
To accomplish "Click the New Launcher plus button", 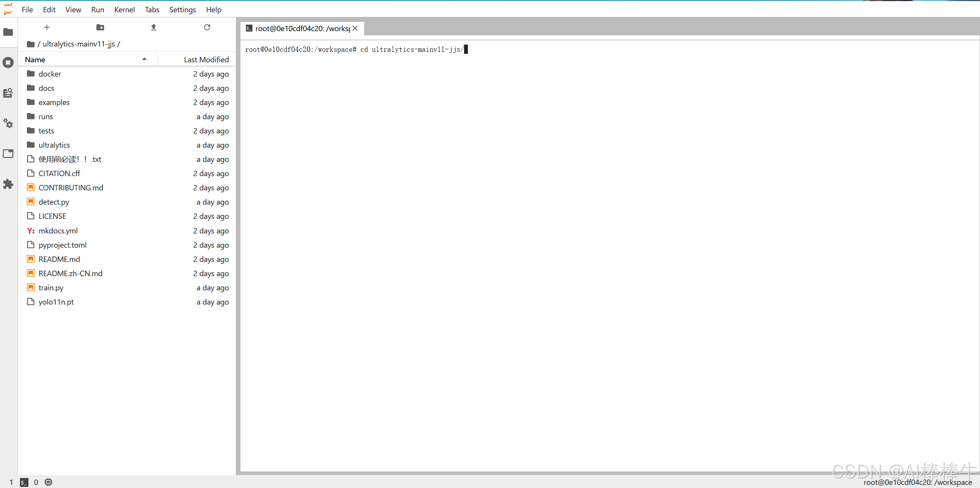I will pyautogui.click(x=47, y=27).
